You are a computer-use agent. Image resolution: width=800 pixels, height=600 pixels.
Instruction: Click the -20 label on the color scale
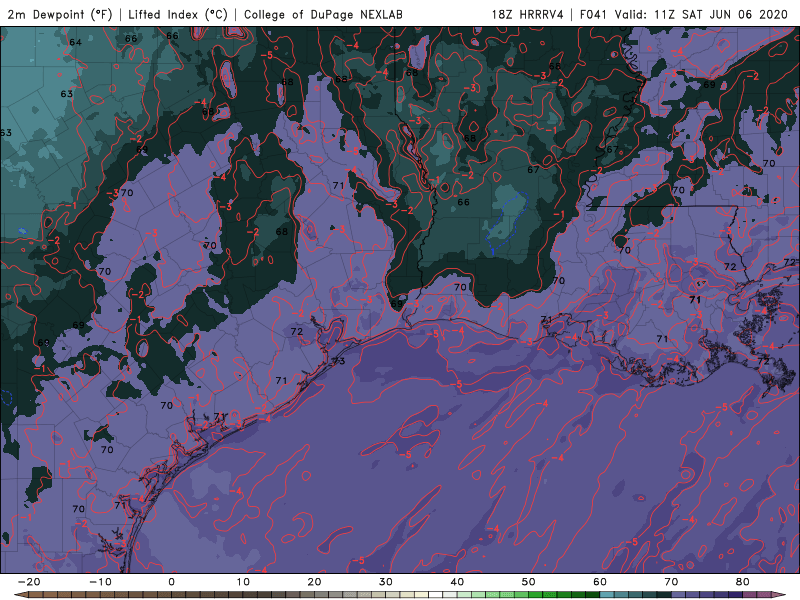pos(29,582)
